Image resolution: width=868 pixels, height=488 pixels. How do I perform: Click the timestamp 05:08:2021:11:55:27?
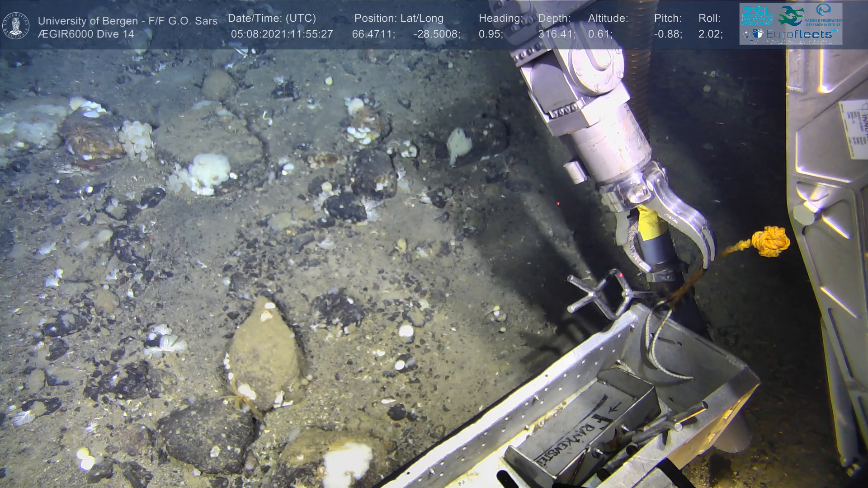tap(282, 34)
